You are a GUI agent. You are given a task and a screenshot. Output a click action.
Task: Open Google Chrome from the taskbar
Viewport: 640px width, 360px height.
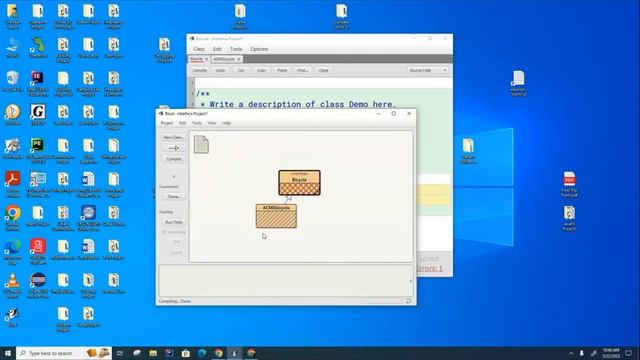click(219, 353)
